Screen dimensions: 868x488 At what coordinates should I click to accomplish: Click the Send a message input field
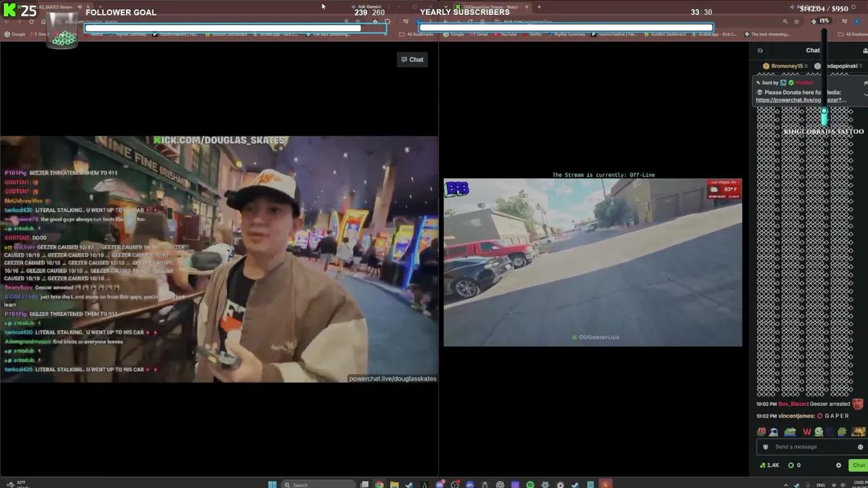[811, 447]
